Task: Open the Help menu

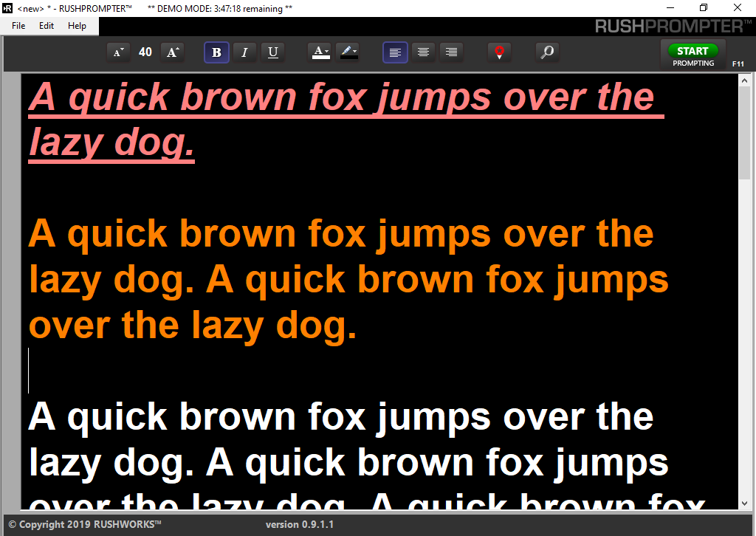Action: click(x=77, y=26)
